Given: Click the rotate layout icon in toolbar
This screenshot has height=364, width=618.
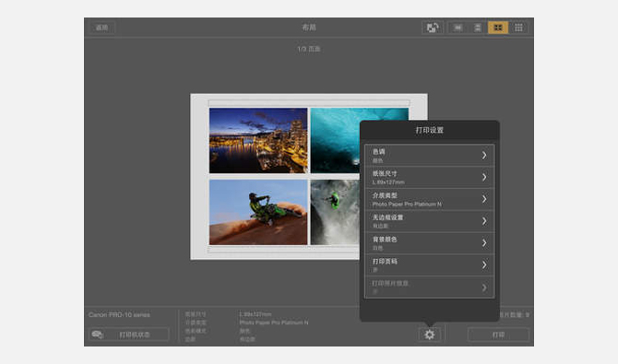Looking at the screenshot, I should (x=433, y=28).
